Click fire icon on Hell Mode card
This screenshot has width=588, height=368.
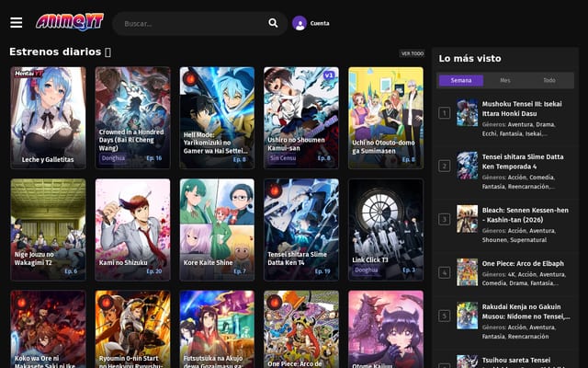coord(190,78)
